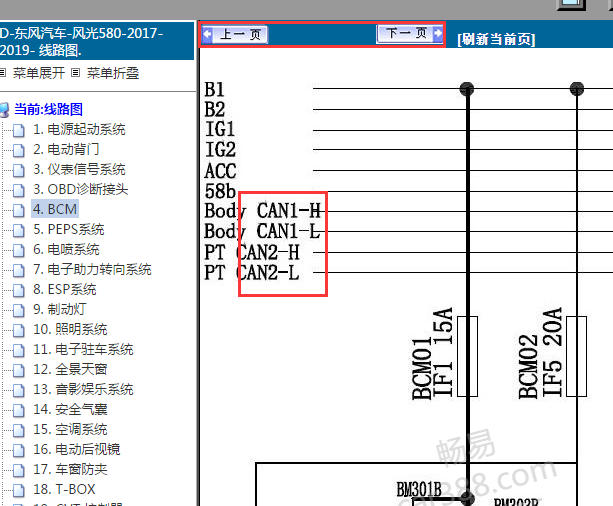The width and height of the screenshot is (613, 506).
Task: Click page icon beside 安全气囊
Action: [18, 410]
